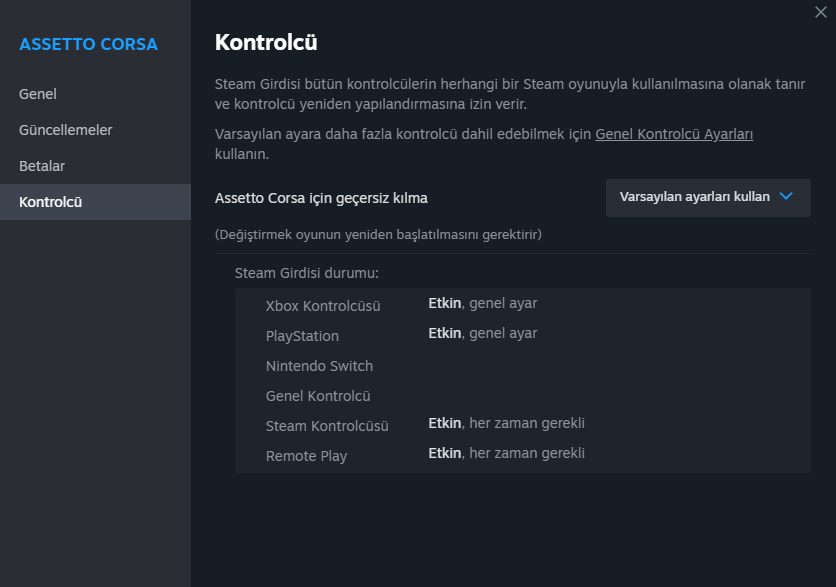The width and height of the screenshot is (836, 587).
Task: Open the Güncellemeler section
Action: pos(66,130)
